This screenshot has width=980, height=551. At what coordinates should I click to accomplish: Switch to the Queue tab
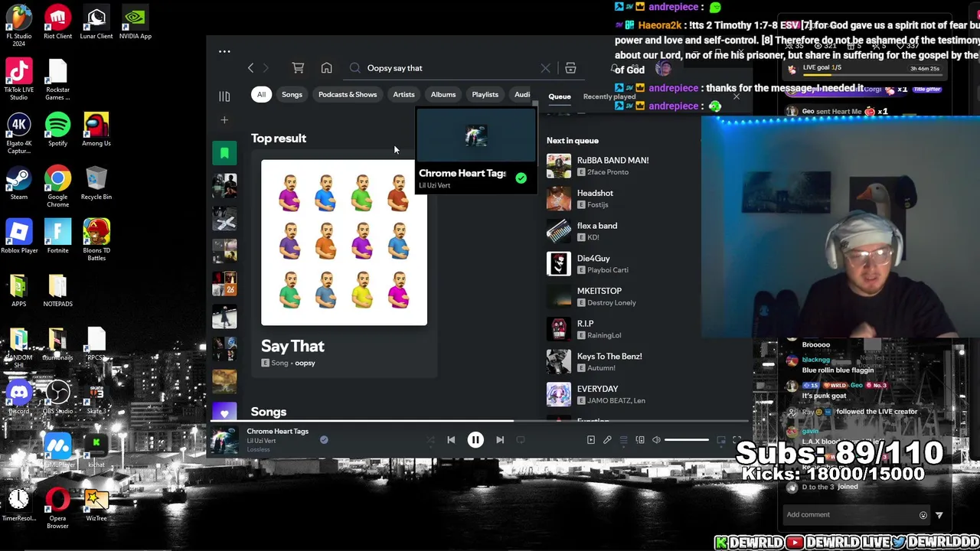click(x=560, y=97)
